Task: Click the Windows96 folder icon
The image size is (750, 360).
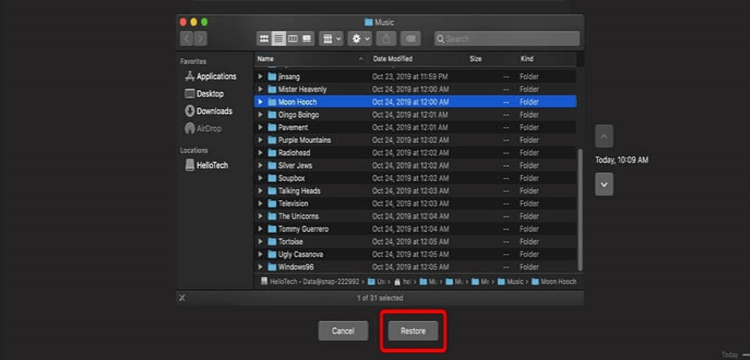Action: coord(272,267)
